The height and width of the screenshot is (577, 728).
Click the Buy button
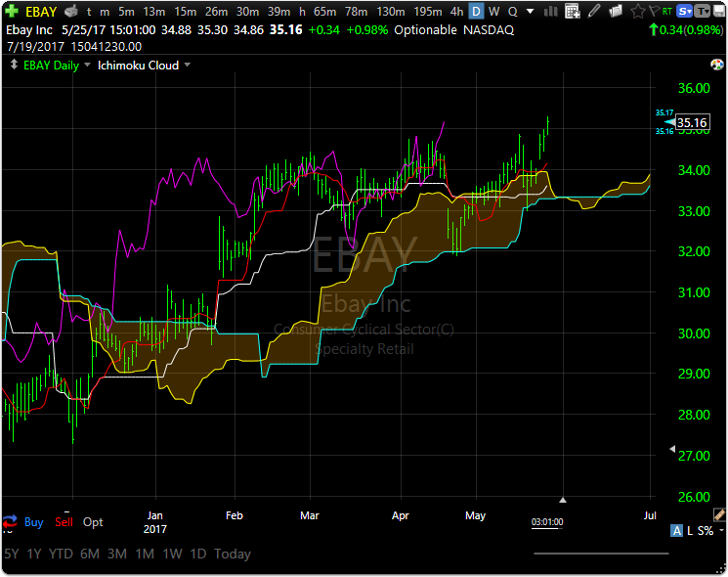tap(33, 522)
